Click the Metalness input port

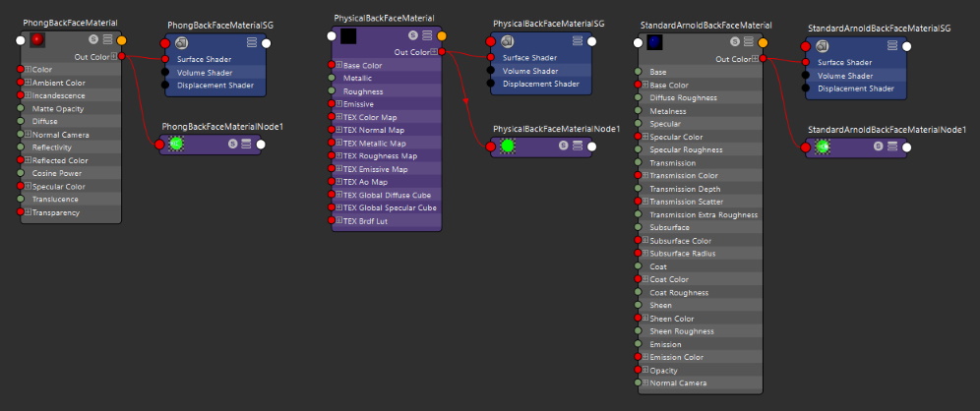pyautogui.click(x=639, y=110)
